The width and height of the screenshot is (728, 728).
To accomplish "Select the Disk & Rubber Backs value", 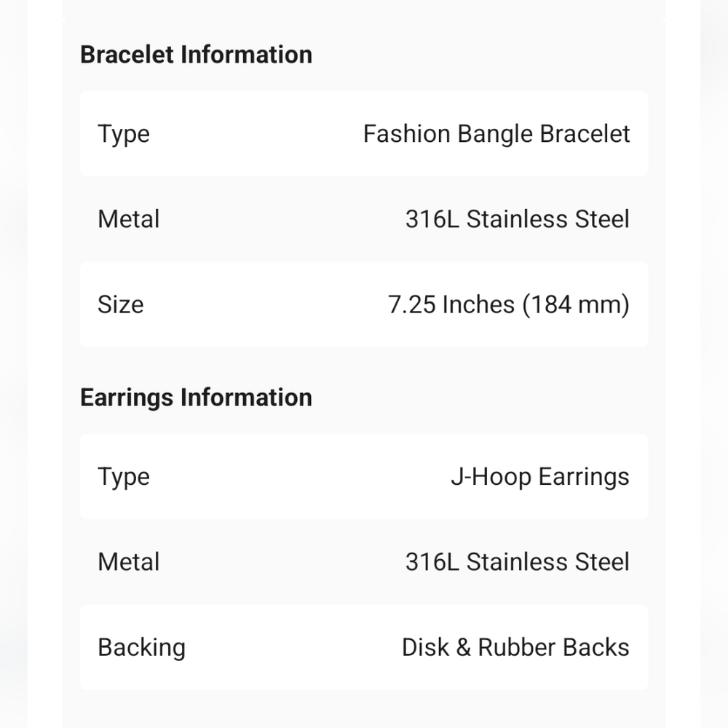I will [x=515, y=647].
